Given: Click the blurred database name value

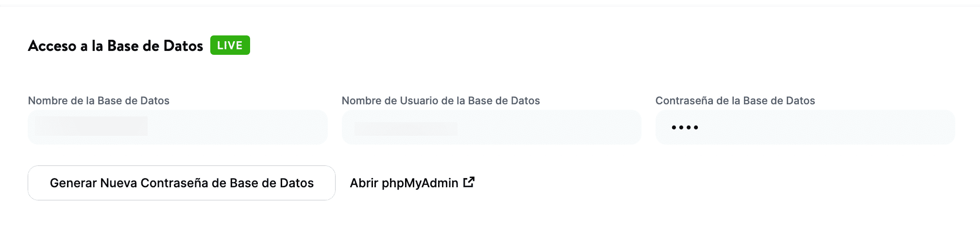Looking at the screenshot, I should 91,126.
